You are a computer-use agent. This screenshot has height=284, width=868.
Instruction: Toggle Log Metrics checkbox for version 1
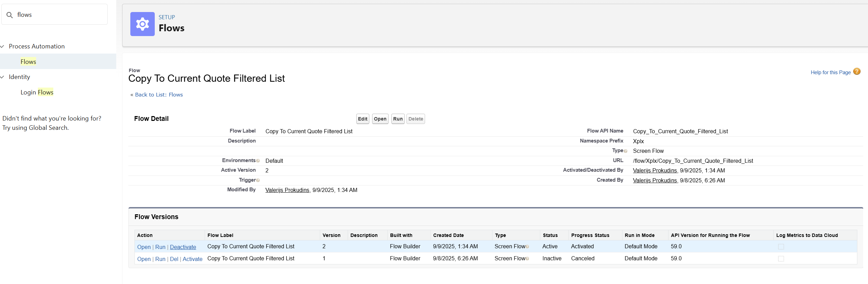[x=781, y=259]
